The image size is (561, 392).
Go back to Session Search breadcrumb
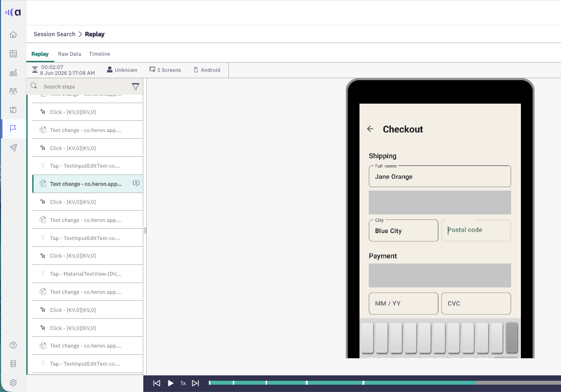(54, 34)
